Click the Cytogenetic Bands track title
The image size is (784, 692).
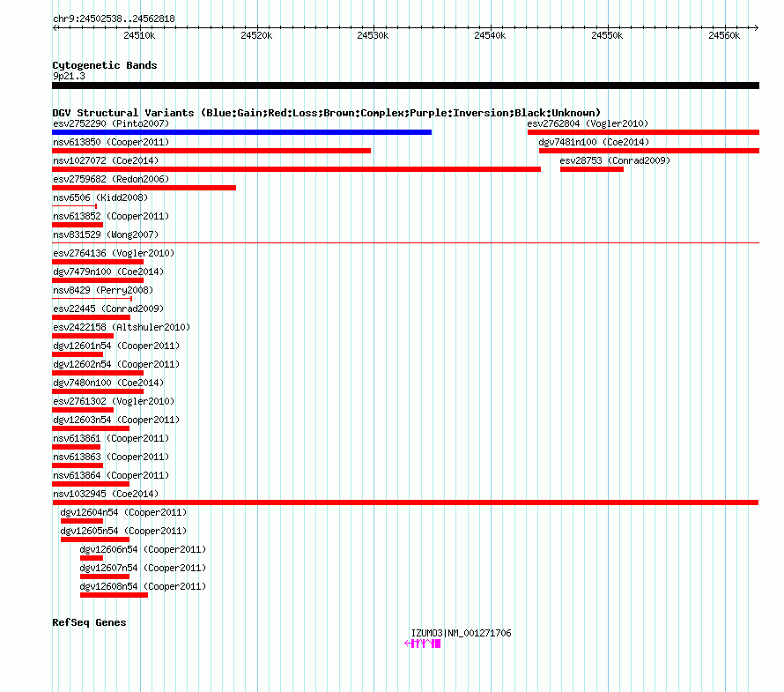tap(105, 65)
